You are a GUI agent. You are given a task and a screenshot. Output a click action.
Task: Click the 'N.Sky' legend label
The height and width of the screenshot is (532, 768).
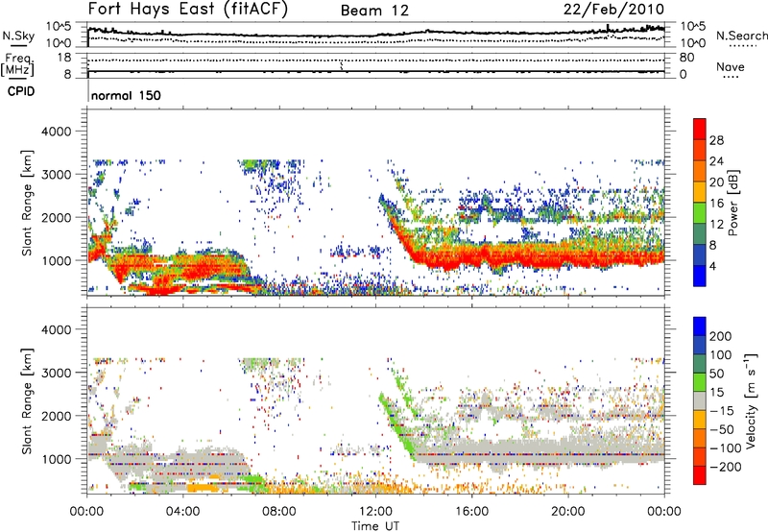(18, 36)
